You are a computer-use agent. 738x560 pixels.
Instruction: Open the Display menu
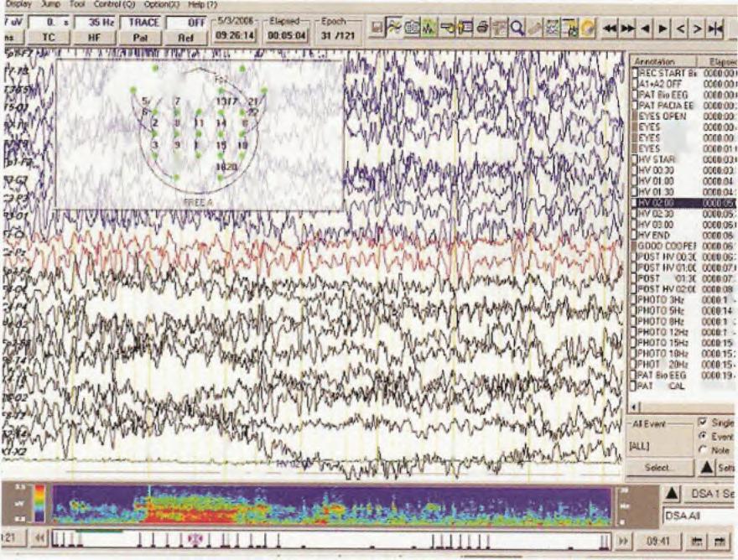tap(18, 4)
